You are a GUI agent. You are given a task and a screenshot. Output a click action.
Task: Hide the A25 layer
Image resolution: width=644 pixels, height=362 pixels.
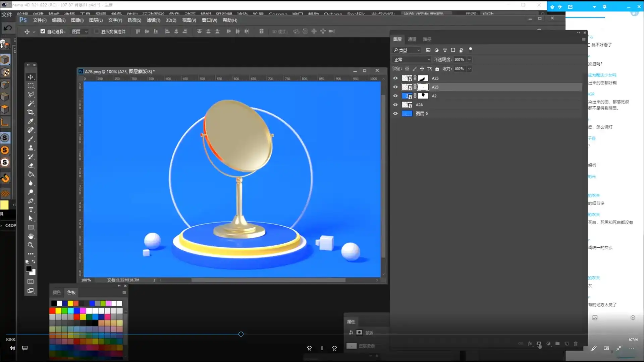[395, 78]
